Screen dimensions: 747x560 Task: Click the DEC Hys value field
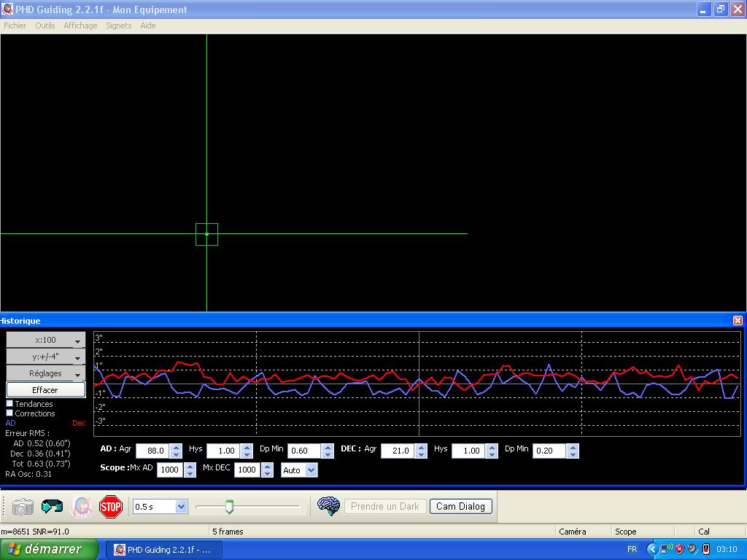point(469,451)
